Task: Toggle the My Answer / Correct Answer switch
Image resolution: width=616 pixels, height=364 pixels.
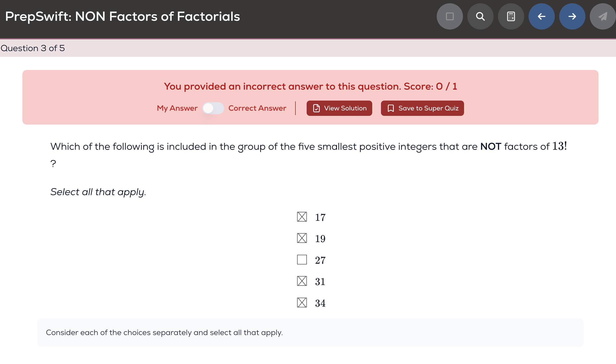Action: [x=213, y=108]
